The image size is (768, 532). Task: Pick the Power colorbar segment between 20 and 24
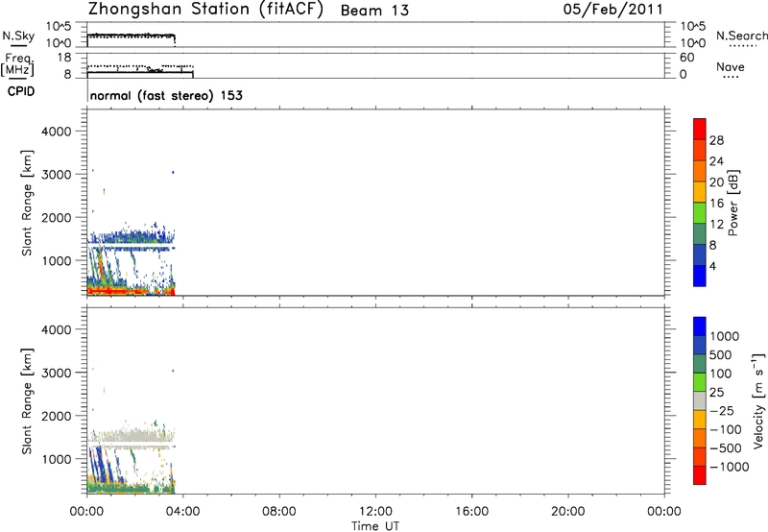pos(700,171)
